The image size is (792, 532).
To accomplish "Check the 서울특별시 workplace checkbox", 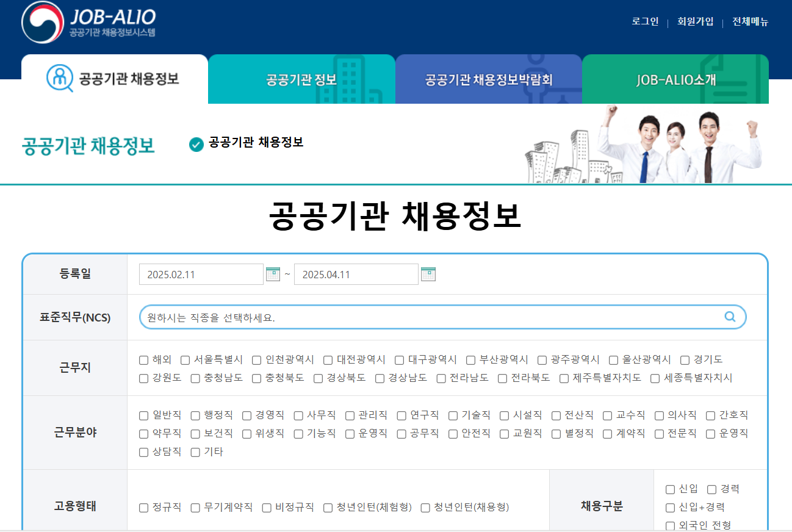I will tap(185, 360).
